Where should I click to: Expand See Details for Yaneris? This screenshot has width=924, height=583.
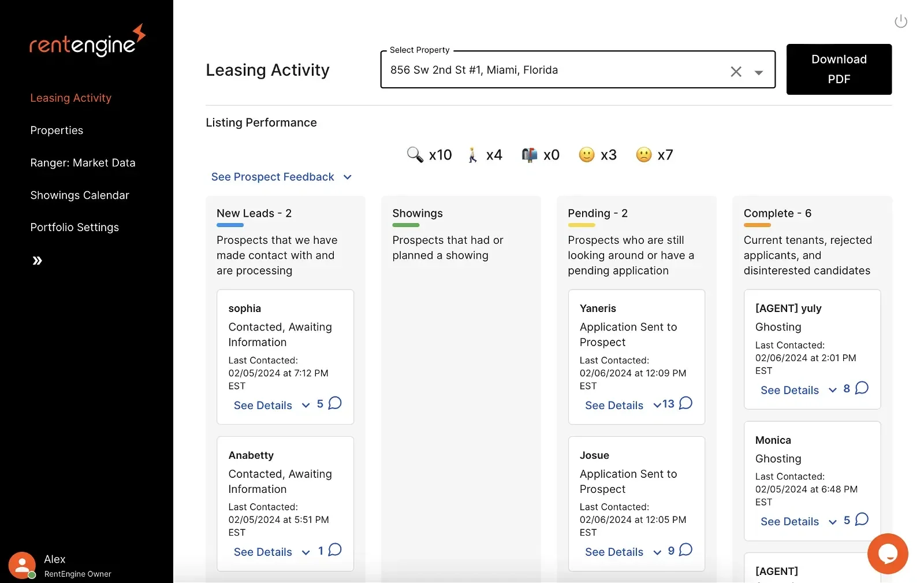614,405
